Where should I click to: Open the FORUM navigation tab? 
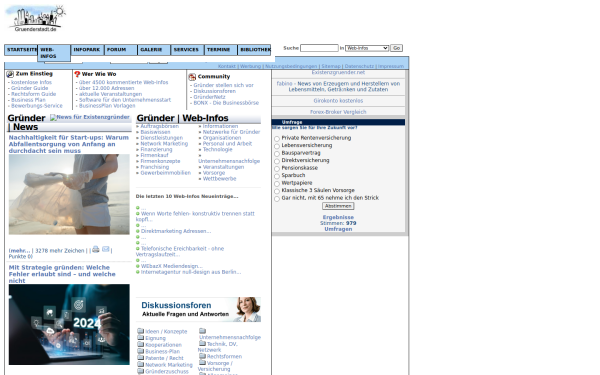(121, 50)
